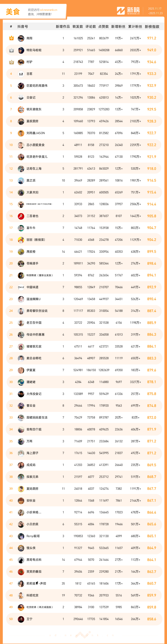Image resolution: width=167 pixels, height=644 pixels.
Task: Click the bronze crown icon beside 村驴
Action: (x=11, y=62)
